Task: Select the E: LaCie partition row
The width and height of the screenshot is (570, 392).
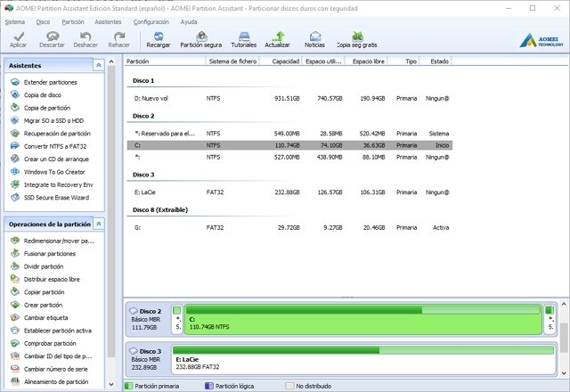Action: pos(289,192)
